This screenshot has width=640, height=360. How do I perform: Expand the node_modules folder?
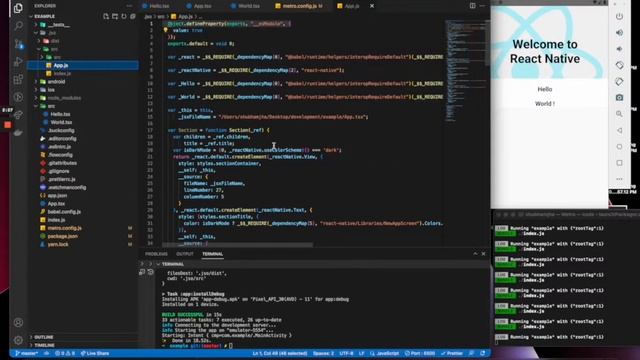(64, 98)
